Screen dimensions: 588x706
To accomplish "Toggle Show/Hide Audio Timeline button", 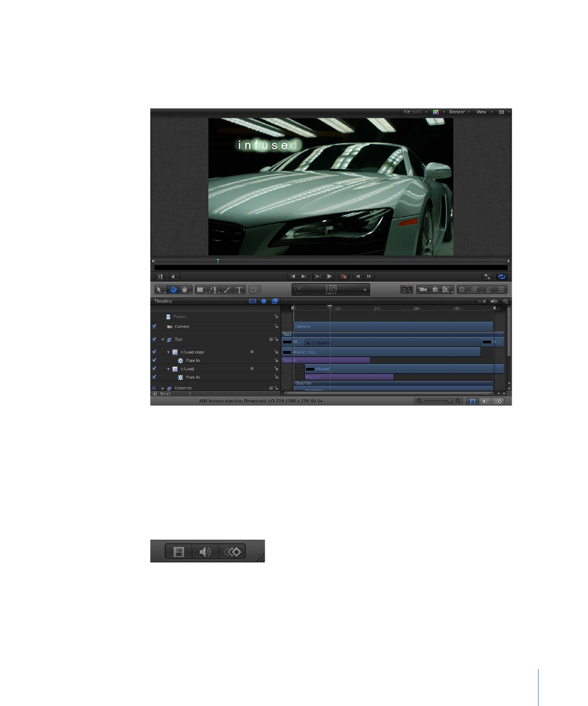I will coord(485,401).
